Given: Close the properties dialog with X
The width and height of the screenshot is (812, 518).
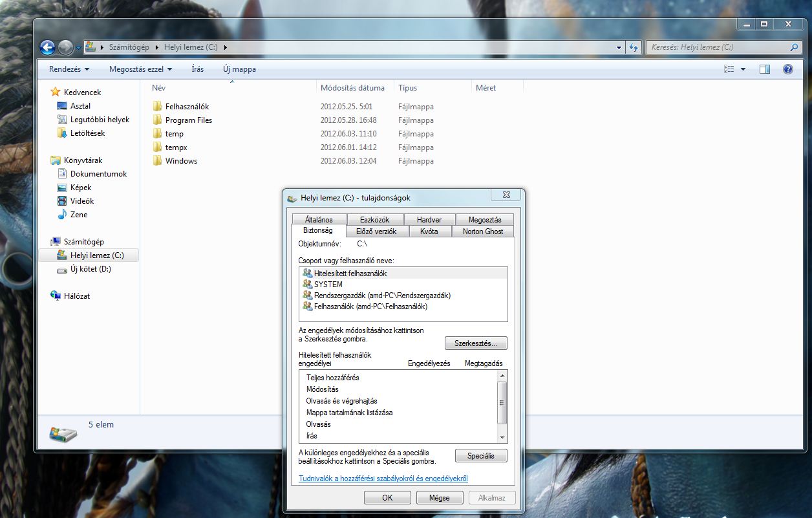Looking at the screenshot, I should click(x=506, y=195).
